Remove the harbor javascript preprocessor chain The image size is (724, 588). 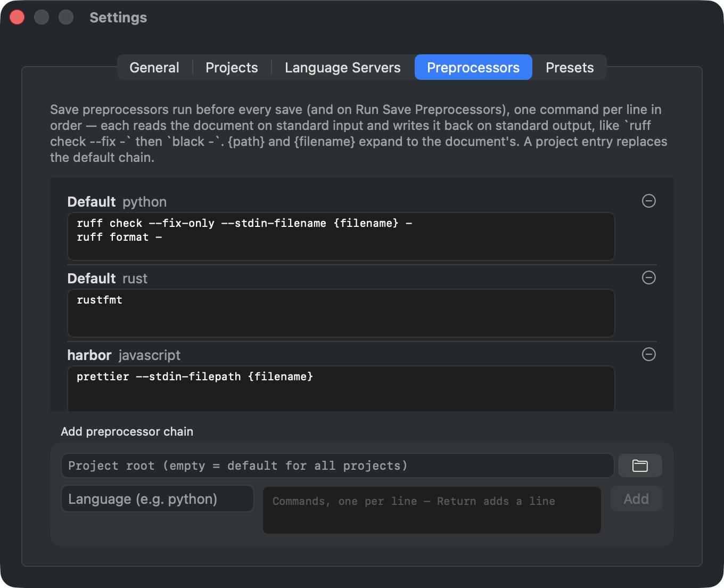(648, 354)
